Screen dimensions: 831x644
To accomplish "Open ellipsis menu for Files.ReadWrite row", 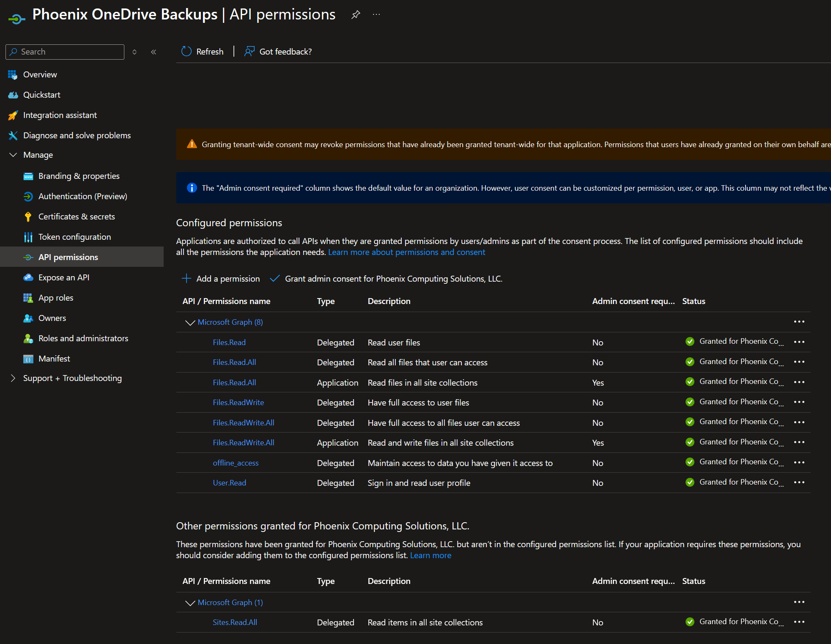I will click(x=799, y=402).
